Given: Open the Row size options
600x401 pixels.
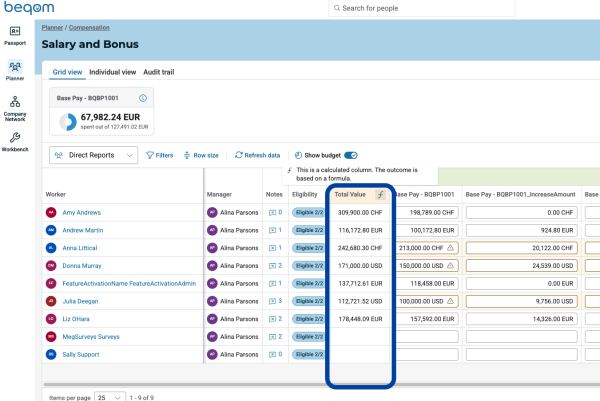Looking at the screenshot, I should click(200, 155).
